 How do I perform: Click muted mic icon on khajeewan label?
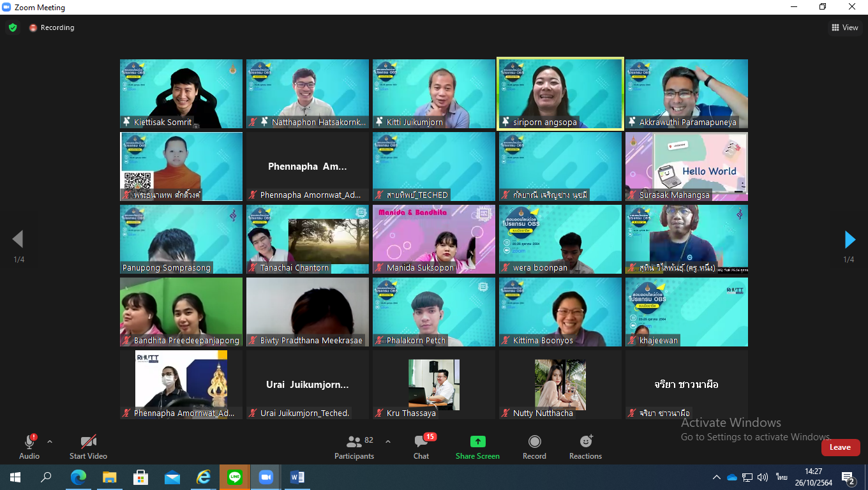(632, 340)
